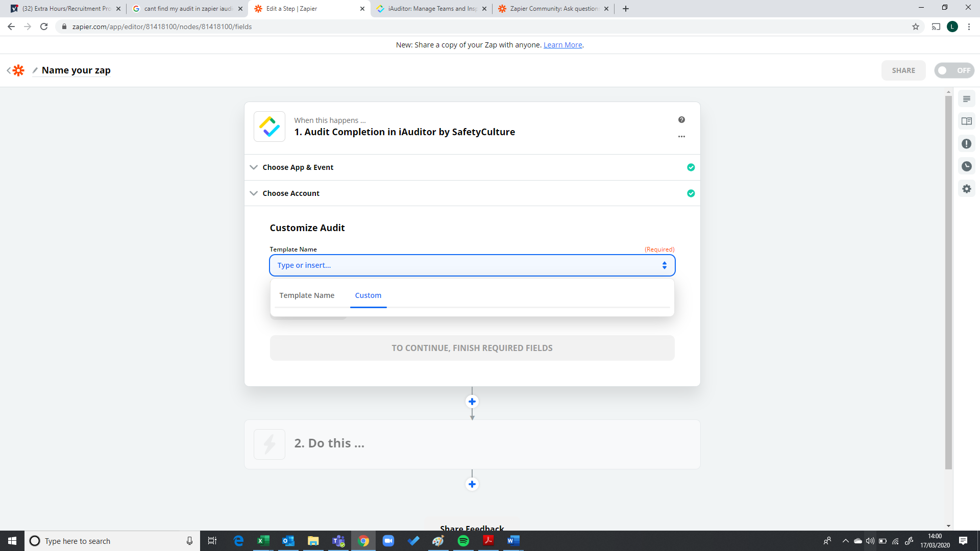
Task: Click the pencil edit icon beside zap name
Action: 35,70
